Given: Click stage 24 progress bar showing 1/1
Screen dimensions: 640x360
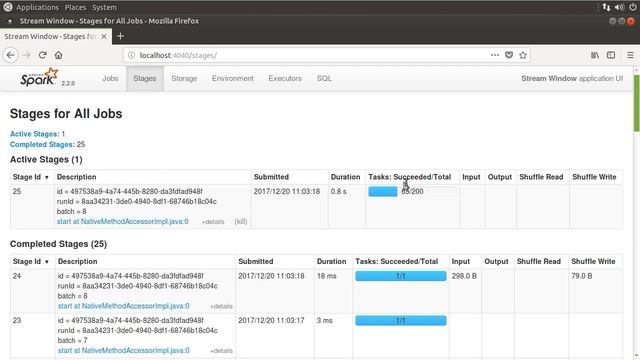Looking at the screenshot, I should 400,276.
